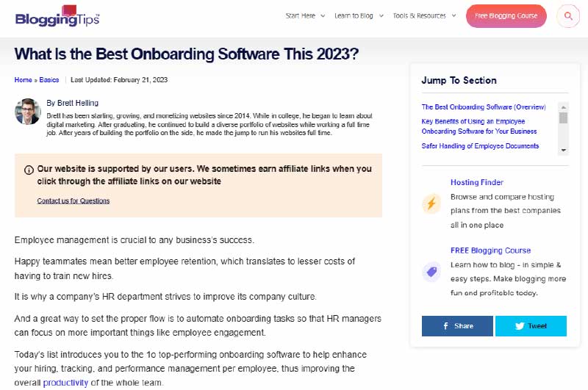This screenshot has height=390, width=588.
Task: Click the BloggingTips logo
Action: click(58, 16)
